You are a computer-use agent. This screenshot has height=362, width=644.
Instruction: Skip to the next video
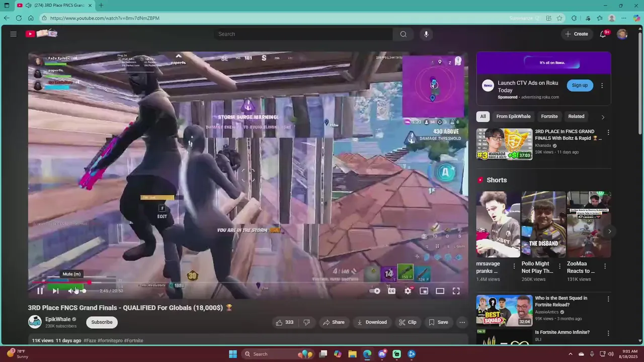pos(55,291)
